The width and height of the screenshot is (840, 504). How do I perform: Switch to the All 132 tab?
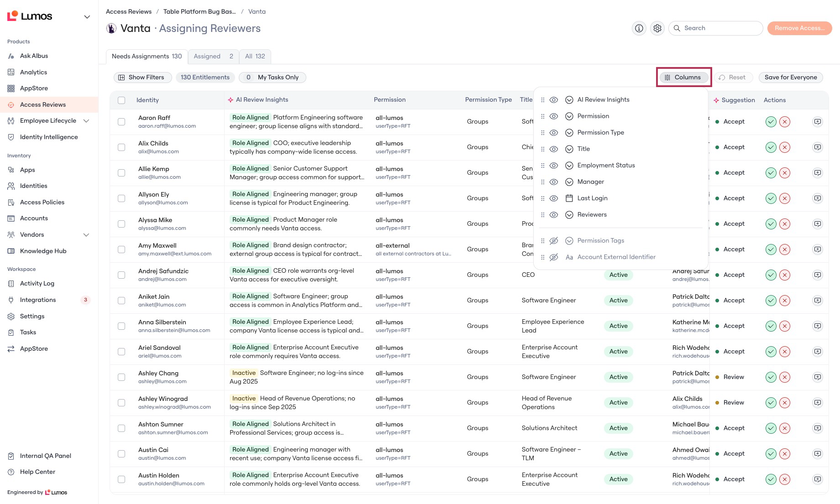255,57
